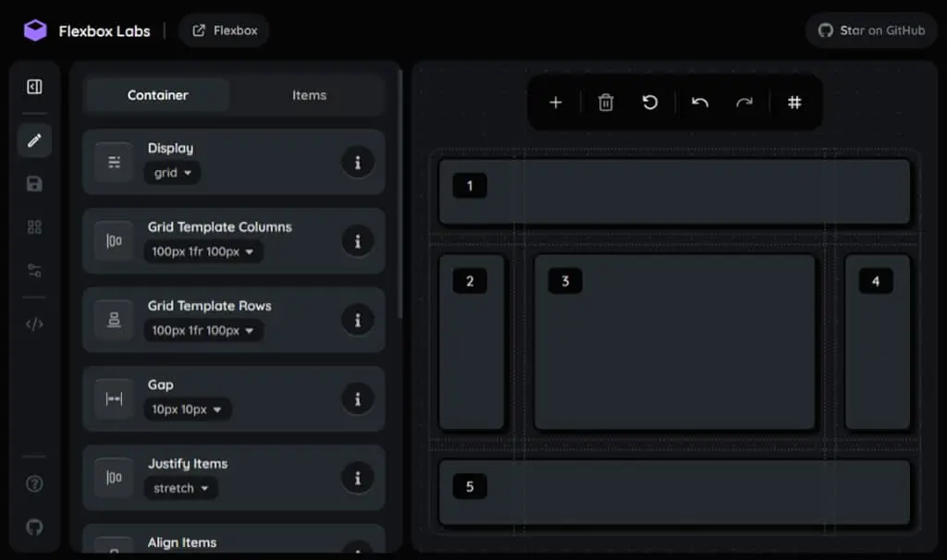Screen dimensions: 947x560
Task: Open the code view icon
Action: [x=34, y=324]
